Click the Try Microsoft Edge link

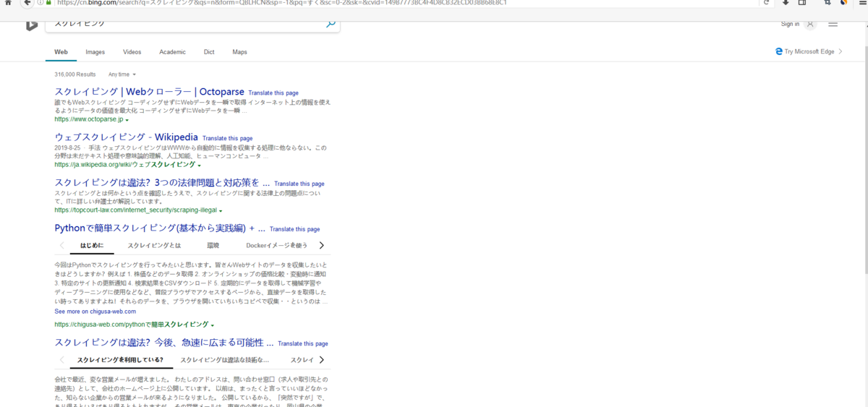tap(809, 51)
